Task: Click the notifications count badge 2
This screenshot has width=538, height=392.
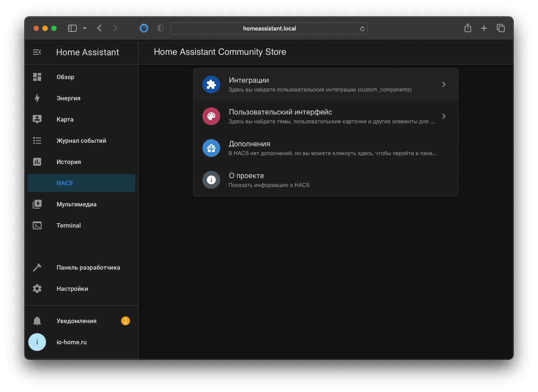Action: 126,321
